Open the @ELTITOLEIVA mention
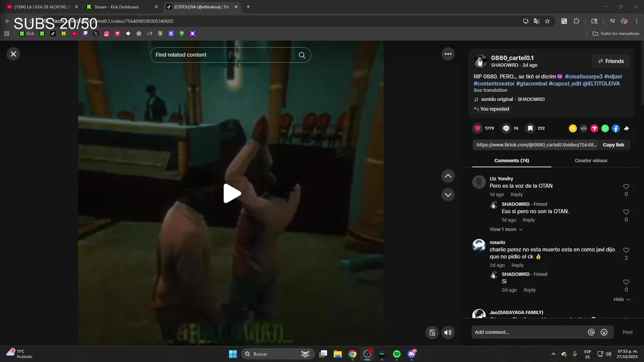Screen dimensions: 644x362 (x=601, y=83)
